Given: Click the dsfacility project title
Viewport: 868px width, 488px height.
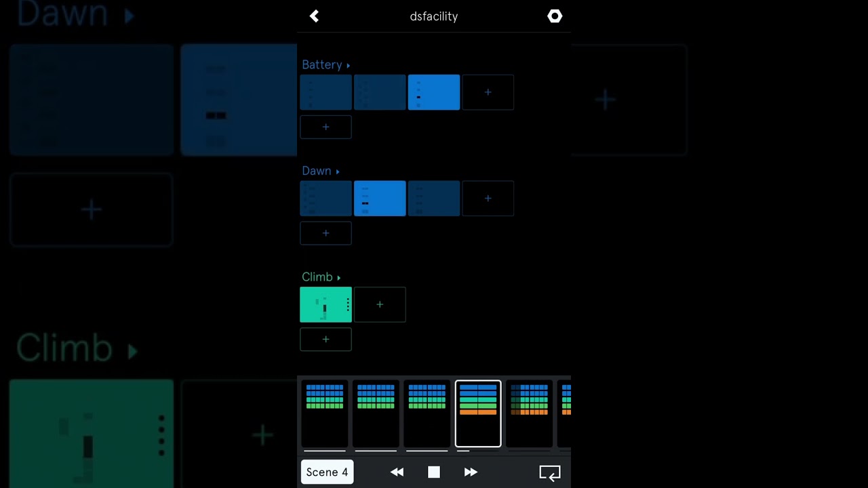Looking at the screenshot, I should pyautogui.click(x=434, y=16).
